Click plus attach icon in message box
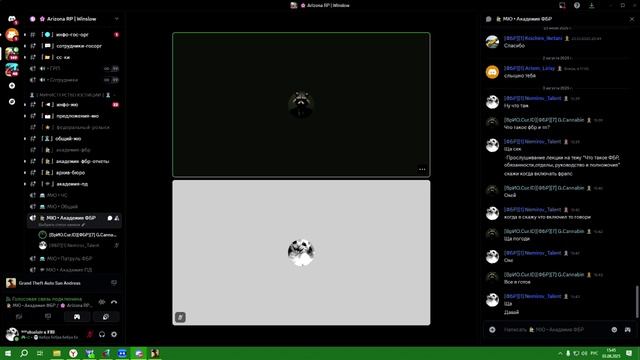640x360 pixels. 492,330
